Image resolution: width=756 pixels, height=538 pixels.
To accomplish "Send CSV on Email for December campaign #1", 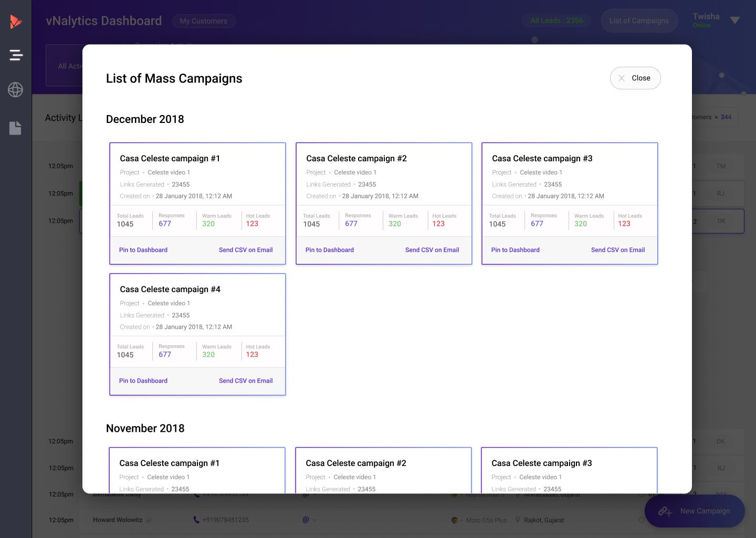I will click(x=246, y=250).
